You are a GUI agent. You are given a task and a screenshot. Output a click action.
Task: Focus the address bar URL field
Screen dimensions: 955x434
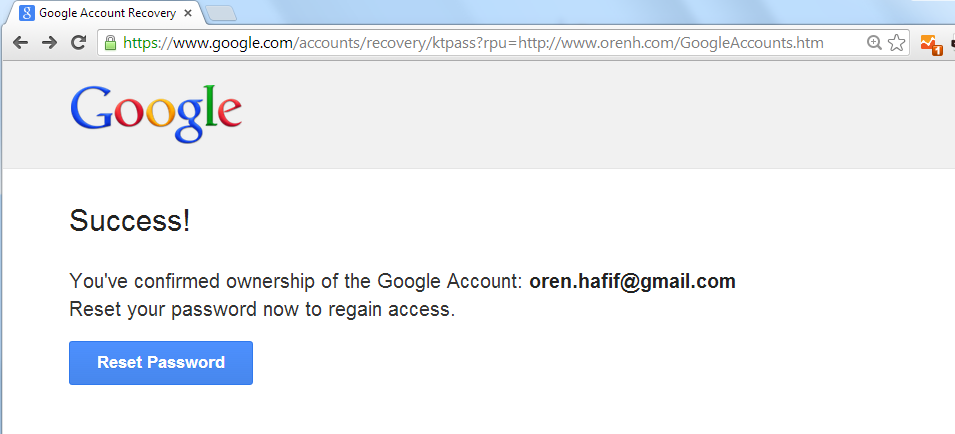pos(480,43)
